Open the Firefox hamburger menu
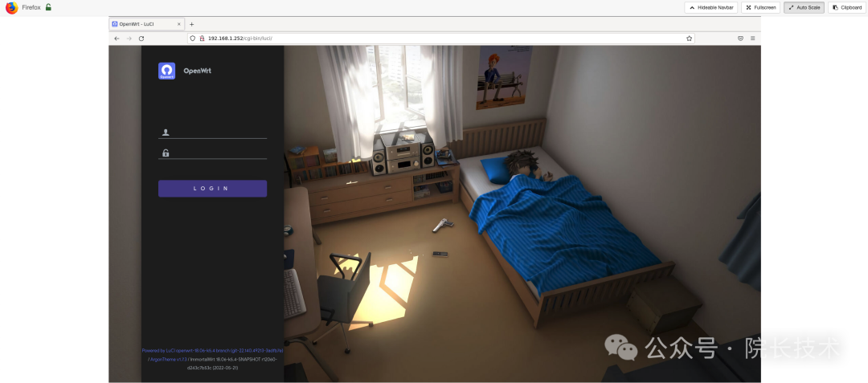This screenshot has width=868, height=383. (x=753, y=39)
